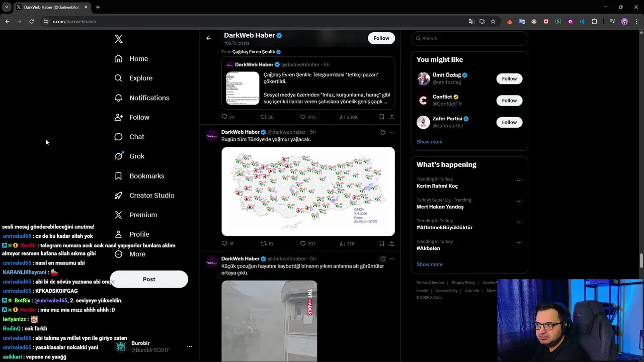
Task: Open Notifications from the sidebar
Action: click(142, 98)
